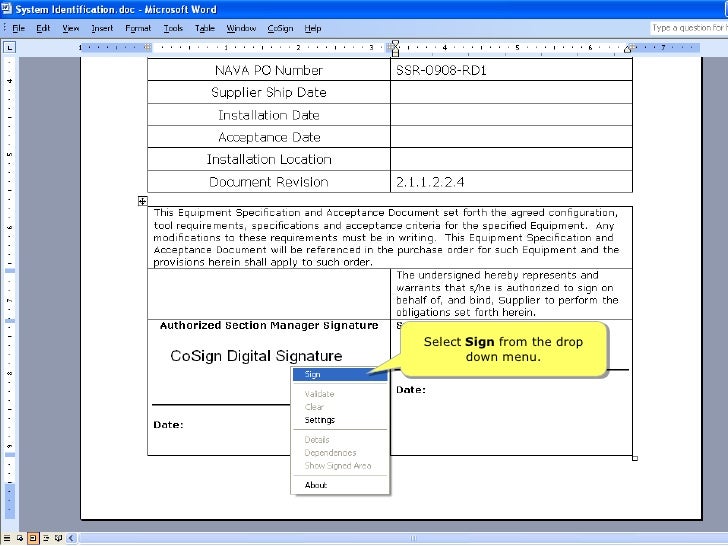The width and height of the screenshot is (728, 546).
Task: Click the table resize handle at bottom-right
Action: coord(635,458)
